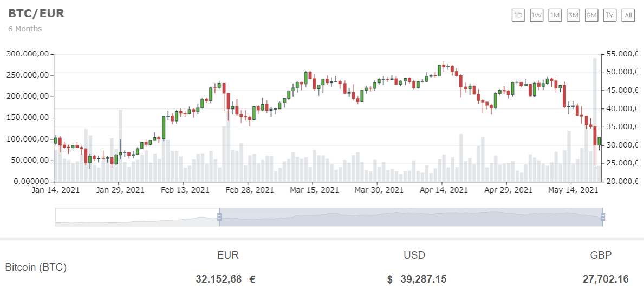Screen dimensions: 644x294
Task: Click the GBP column header
Action: [601, 255]
